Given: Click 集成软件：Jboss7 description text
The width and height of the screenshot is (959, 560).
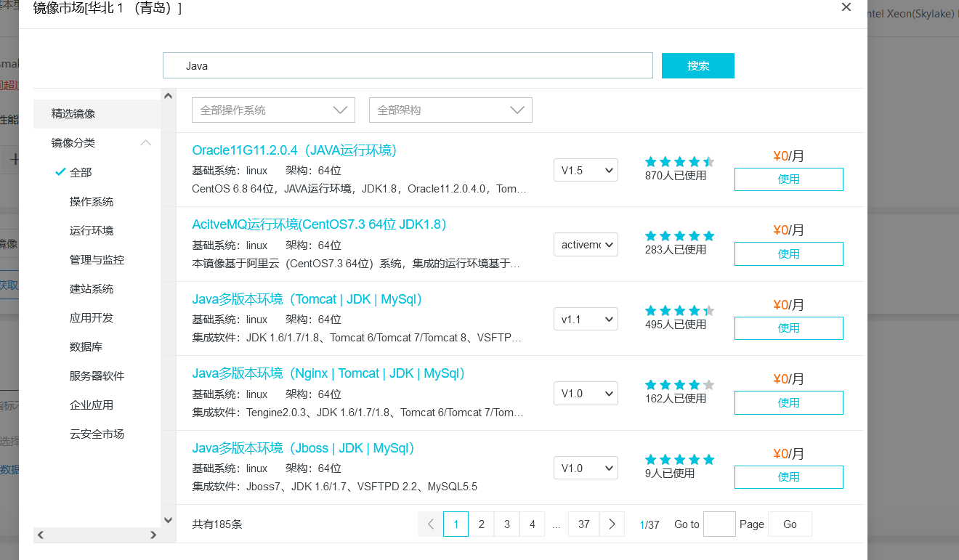Looking at the screenshot, I should (335, 487).
